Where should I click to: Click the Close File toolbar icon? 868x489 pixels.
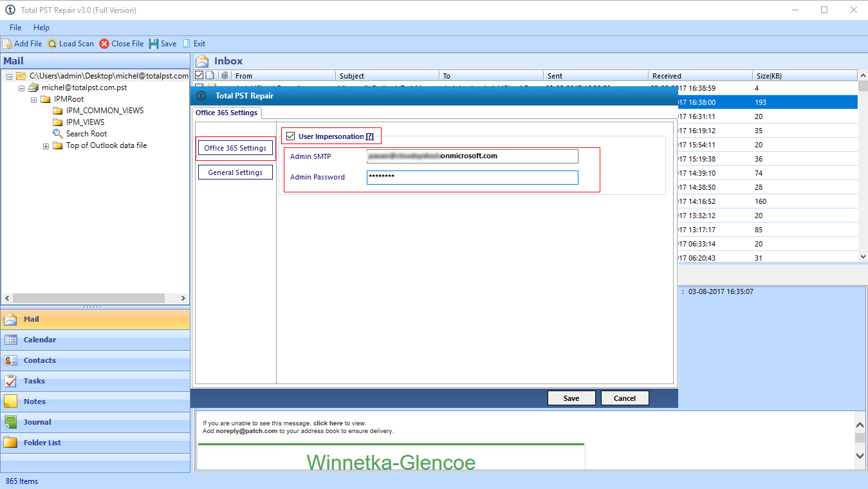point(104,44)
